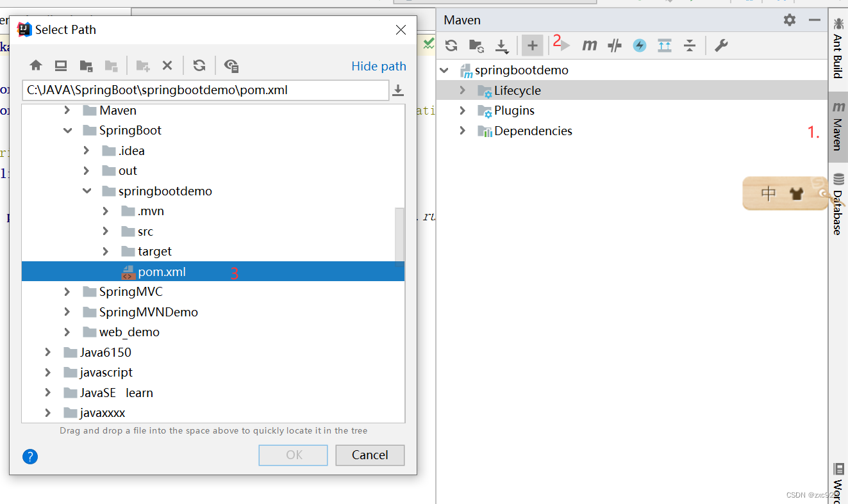Toggle Maven offline mode icon

click(615, 45)
